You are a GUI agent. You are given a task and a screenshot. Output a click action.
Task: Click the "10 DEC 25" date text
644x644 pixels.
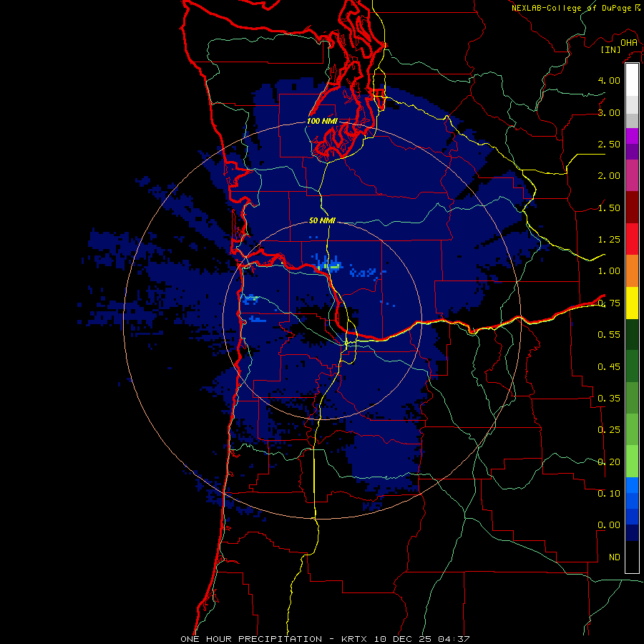click(403, 639)
